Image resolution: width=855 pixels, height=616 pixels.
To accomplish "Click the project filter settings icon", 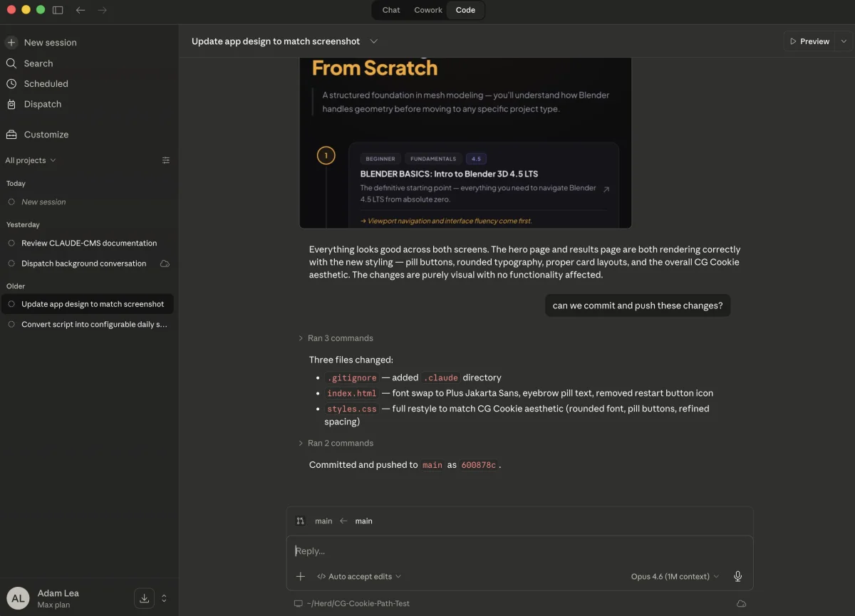I will 166,160.
